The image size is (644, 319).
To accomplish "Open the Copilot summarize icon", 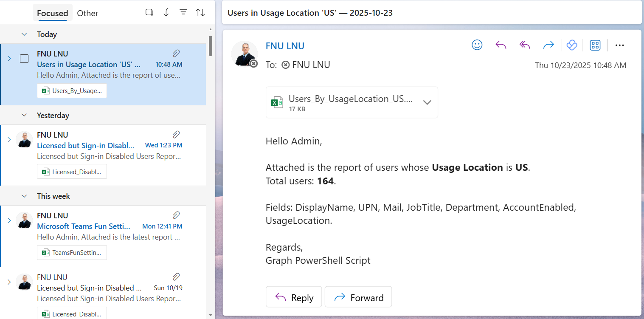I will click(572, 45).
